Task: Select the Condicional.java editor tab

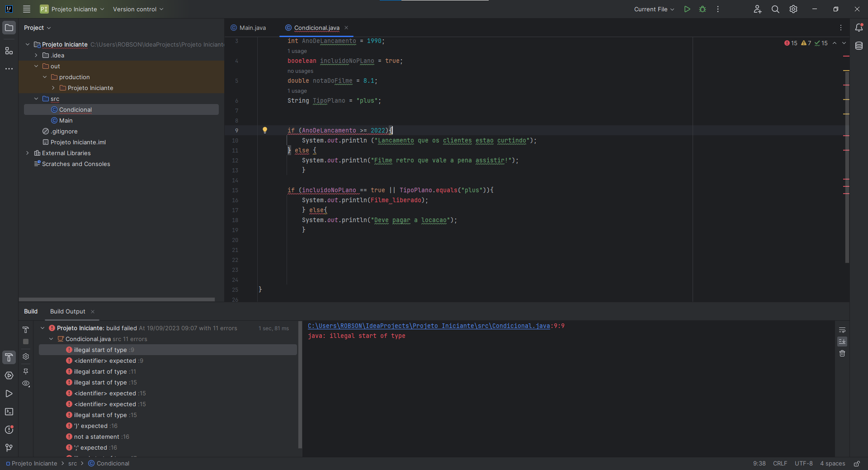Action: click(x=312, y=28)
